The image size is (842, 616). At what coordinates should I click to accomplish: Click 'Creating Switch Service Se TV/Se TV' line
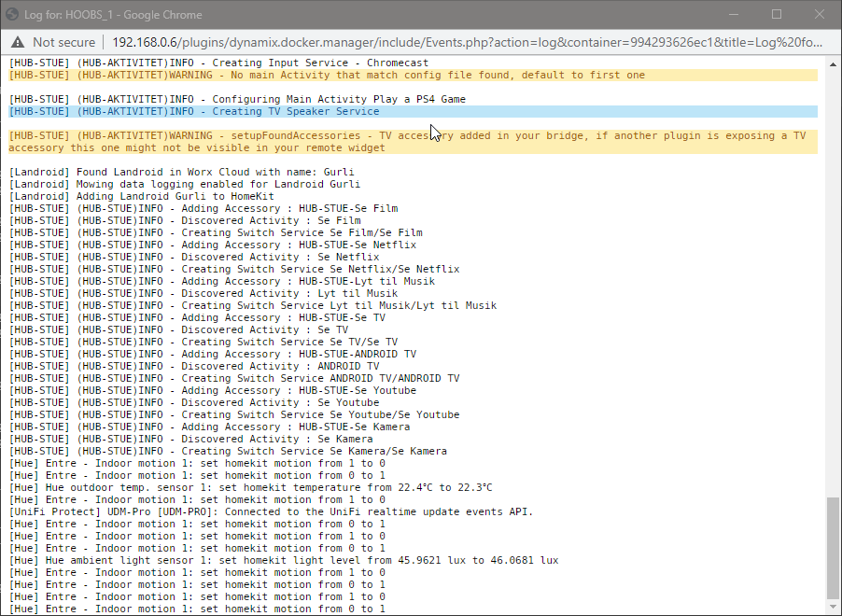point(203,343)
